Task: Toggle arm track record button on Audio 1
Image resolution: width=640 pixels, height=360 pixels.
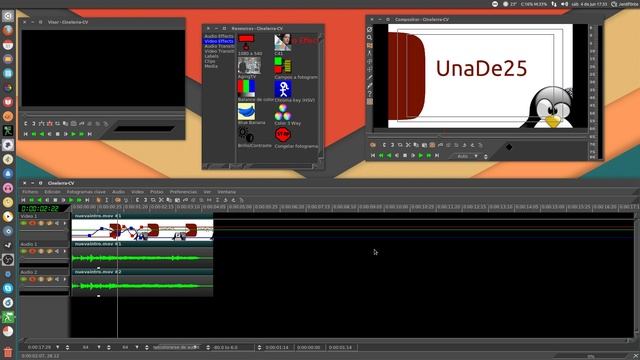Action: click(x=32, y=251)
